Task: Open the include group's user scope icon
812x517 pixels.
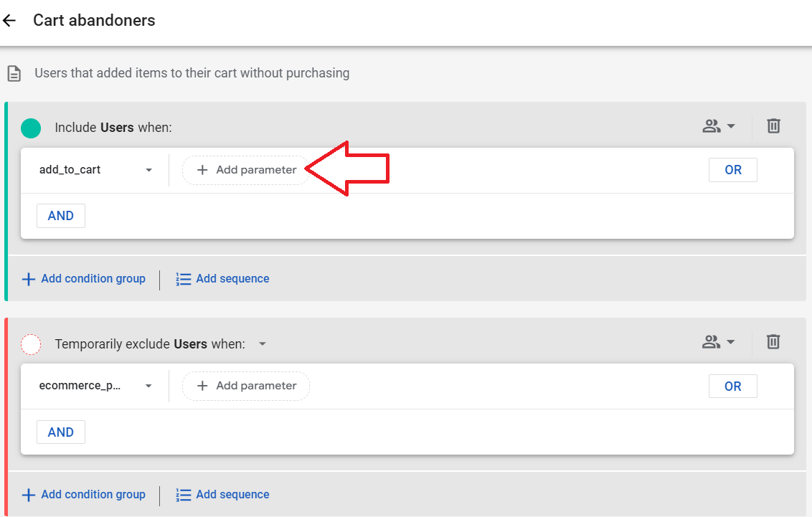Action: [718, 126]
